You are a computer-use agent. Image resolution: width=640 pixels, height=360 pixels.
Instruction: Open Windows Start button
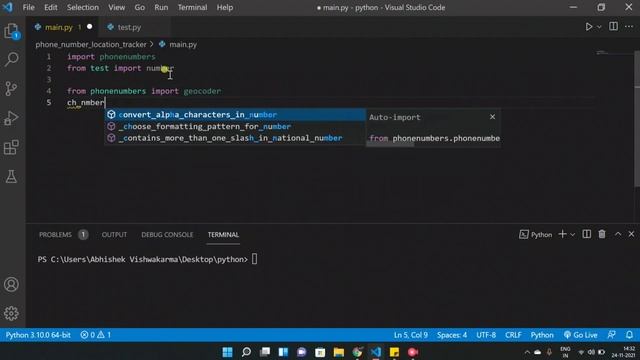(227, 352)
